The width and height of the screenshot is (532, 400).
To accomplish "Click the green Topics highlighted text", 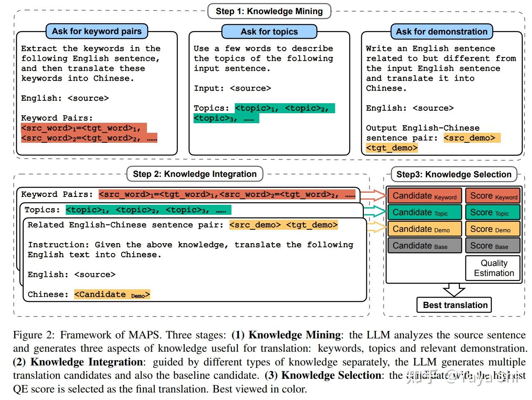I will 148,210.
